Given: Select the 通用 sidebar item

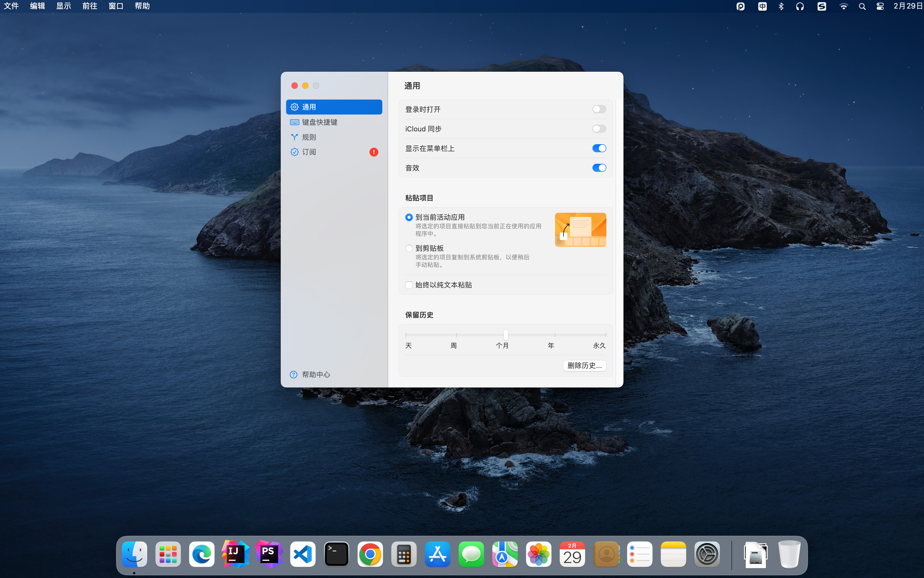Looking at the screenshot, I should coord(334,107).
